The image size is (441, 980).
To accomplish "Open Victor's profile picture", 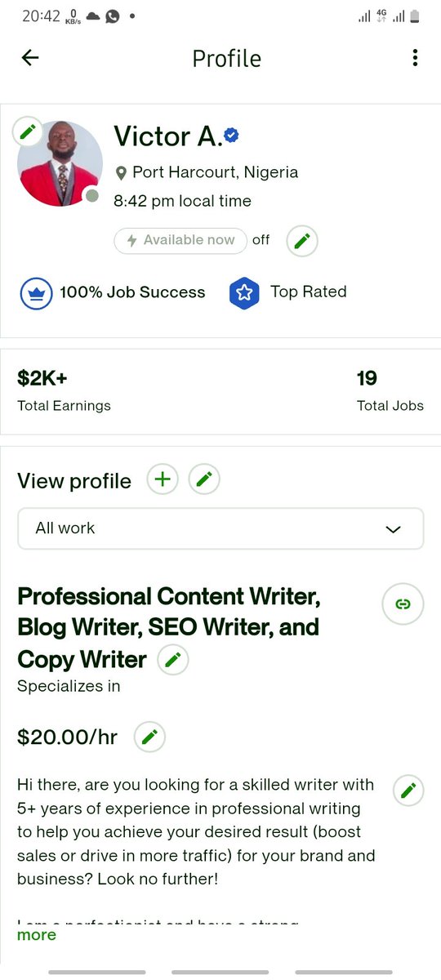I will (x=60, y=163).
